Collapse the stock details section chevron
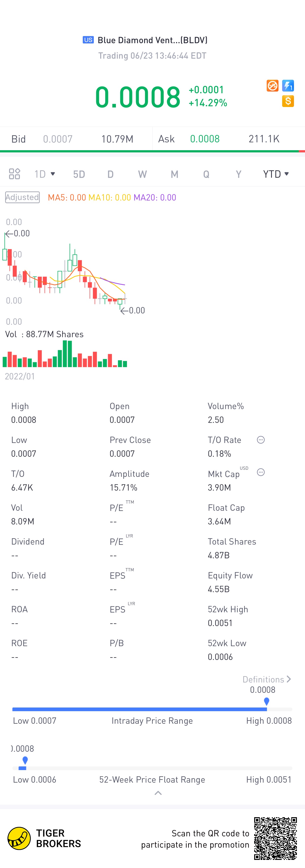 coord(158,793)
